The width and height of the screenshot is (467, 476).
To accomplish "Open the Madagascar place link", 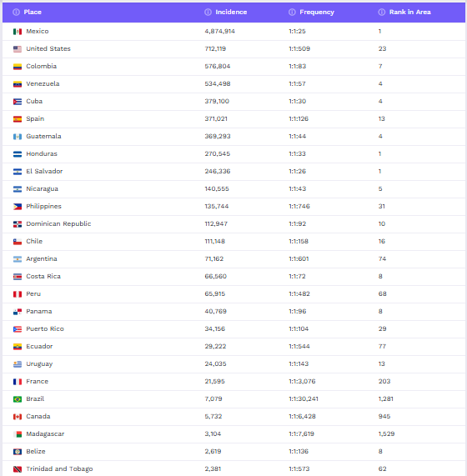I will (45, 433).
